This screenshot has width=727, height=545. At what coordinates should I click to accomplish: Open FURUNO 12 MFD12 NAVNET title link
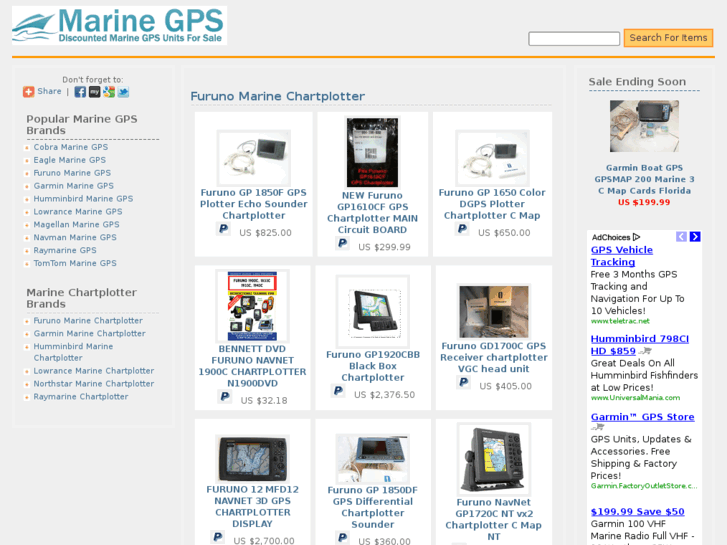[253, 507]
